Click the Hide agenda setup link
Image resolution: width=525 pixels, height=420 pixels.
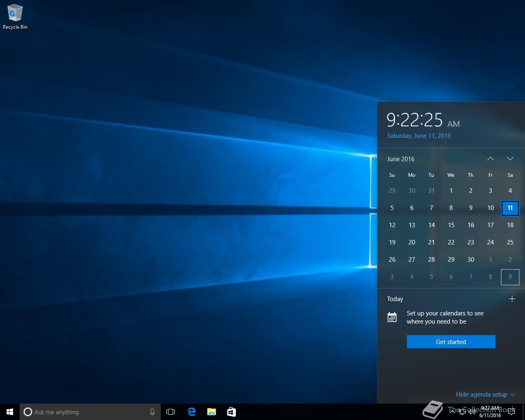[x=482, y=395]
